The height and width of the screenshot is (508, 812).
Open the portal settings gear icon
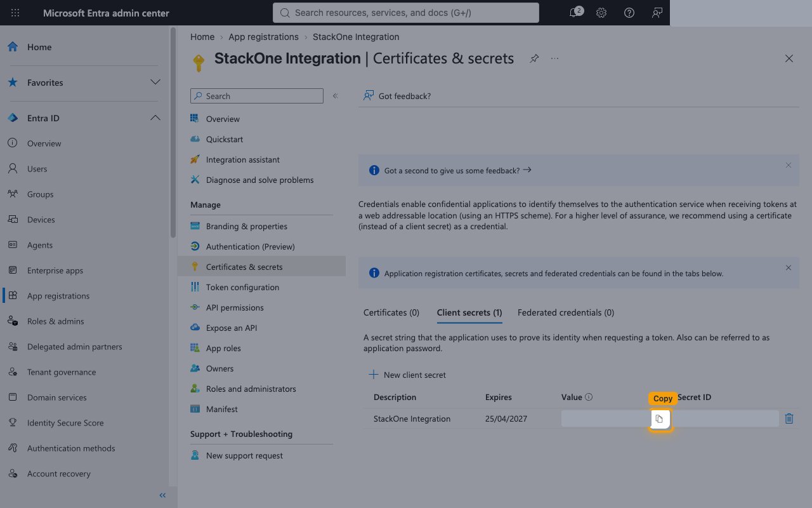point(601,13)
